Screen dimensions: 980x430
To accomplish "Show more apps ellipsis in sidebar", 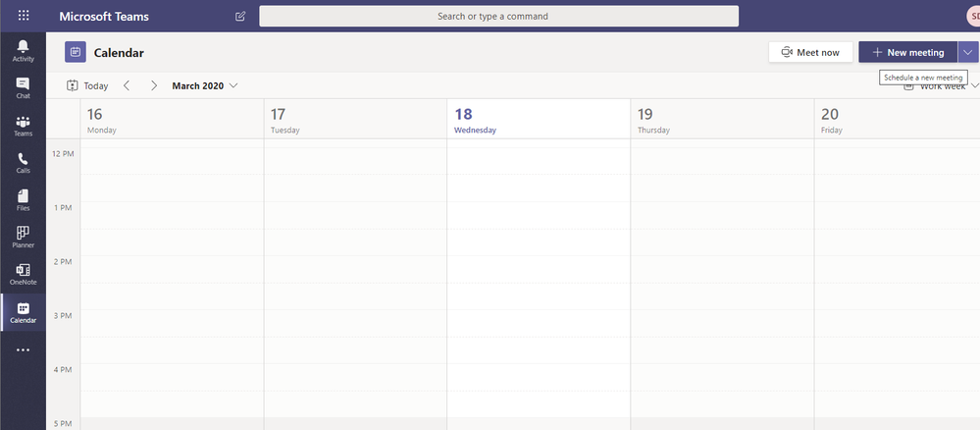I will [24, 349].
